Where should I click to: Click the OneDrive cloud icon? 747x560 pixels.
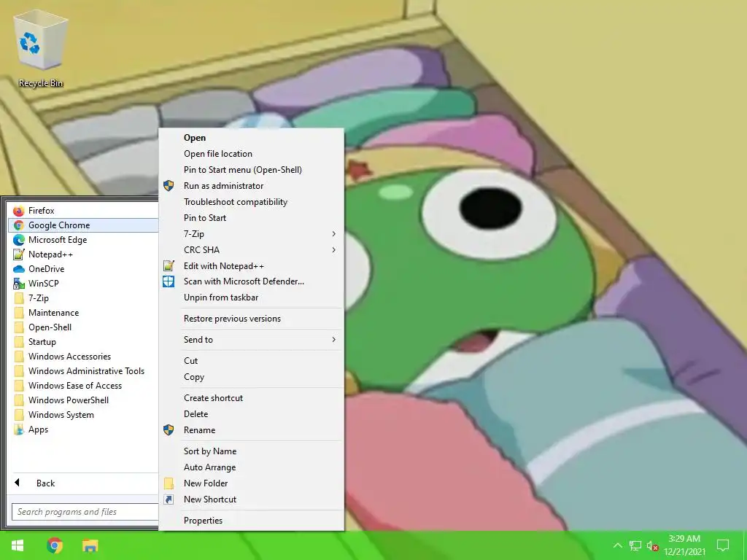(18, 269)
